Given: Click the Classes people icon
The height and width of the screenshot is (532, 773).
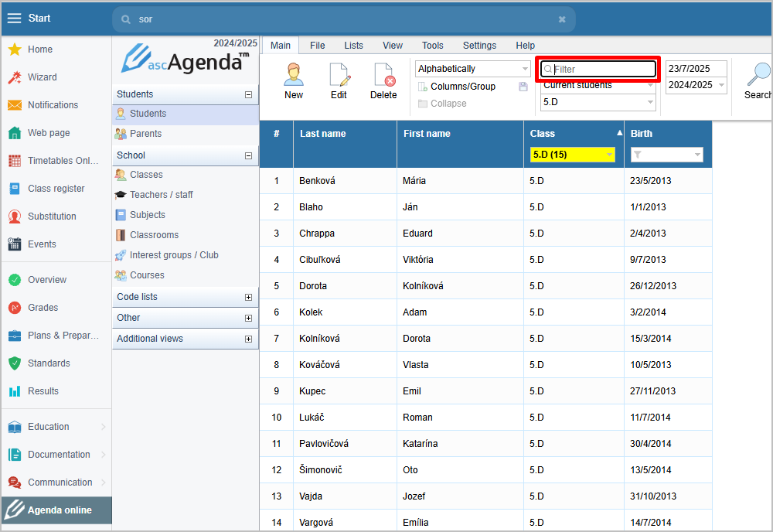Looking at the screenshot, I should [121, 175].
